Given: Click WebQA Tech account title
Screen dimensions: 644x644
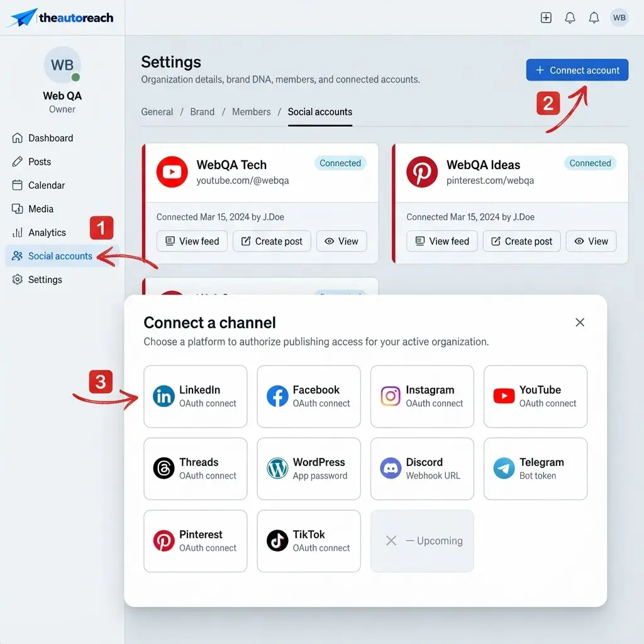Looking at the screenshot, I should click(231, 165).
